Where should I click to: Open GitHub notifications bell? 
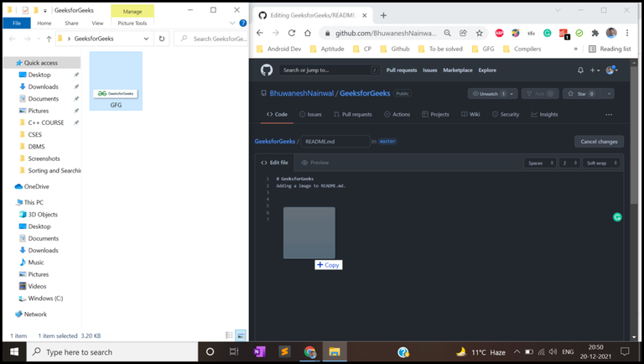pyautogui.click(x=580, y=70)
